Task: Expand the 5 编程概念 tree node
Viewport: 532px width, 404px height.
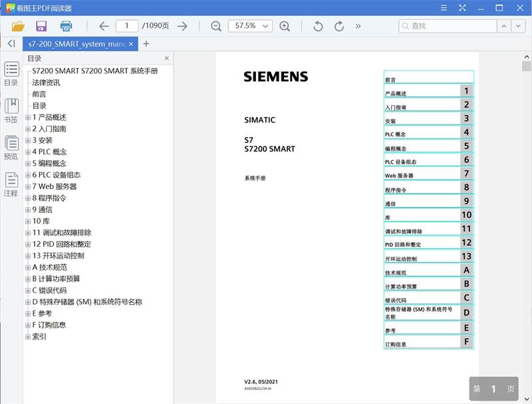Action: 28,164
